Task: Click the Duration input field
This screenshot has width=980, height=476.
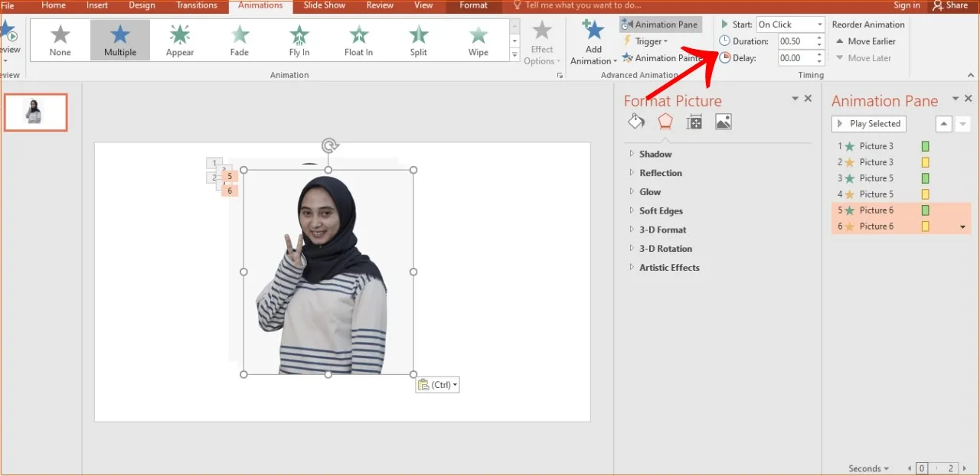Action: pyautogui.click(x=795, y=41)
